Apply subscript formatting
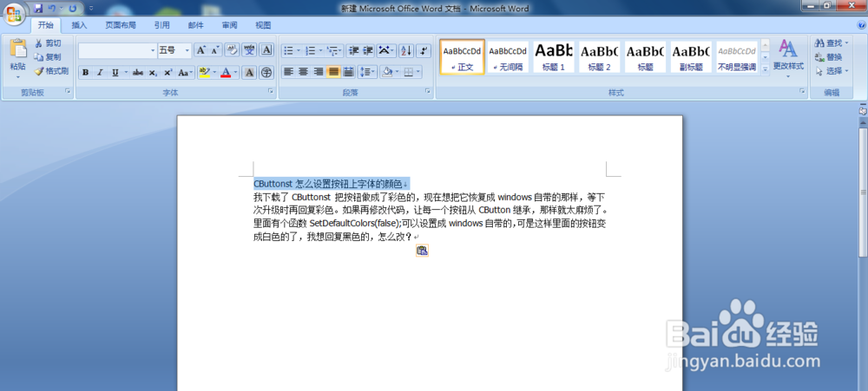The image size is (868, 391). coord(153,73)
